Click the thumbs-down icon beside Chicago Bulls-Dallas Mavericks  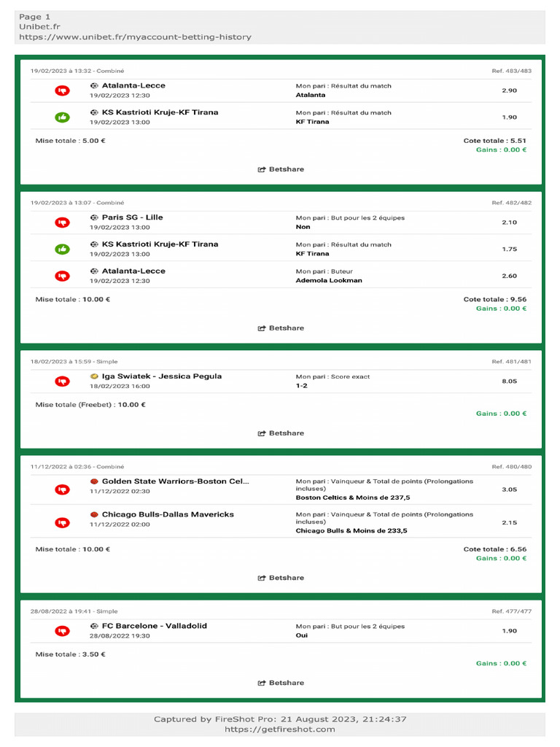(x=63, y=522)
